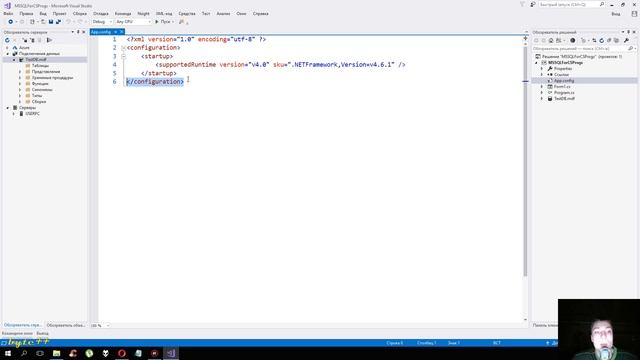This screenshot has width=640, height=360.
Task: Open the Команда menu
Action: coord(123,13)
